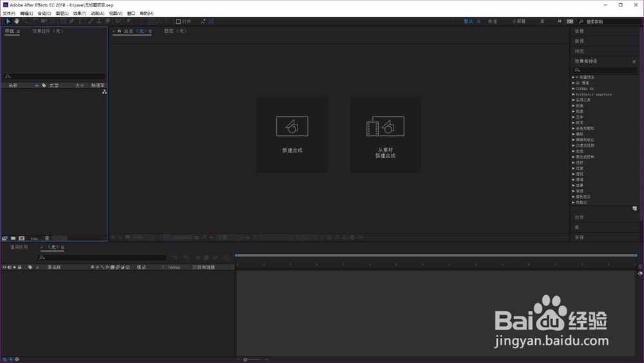Select the Brush tool
The image size is (644, 363).
90,21
